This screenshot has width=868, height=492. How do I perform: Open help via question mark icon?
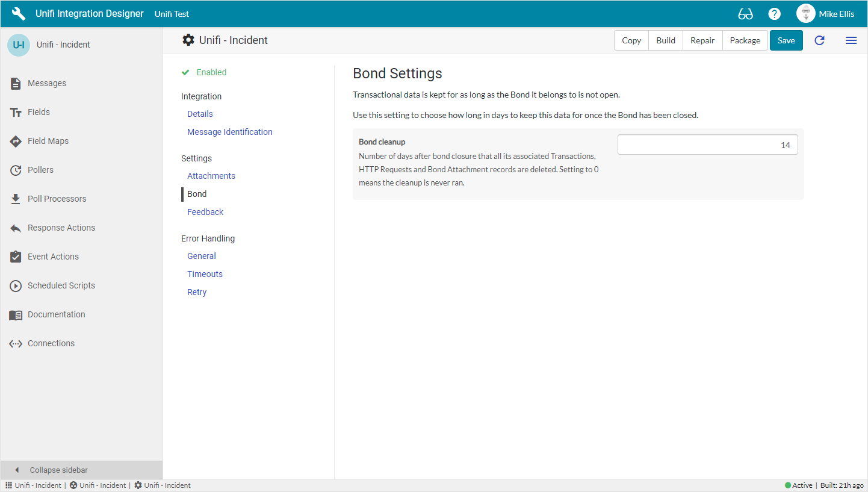(775, 14)
